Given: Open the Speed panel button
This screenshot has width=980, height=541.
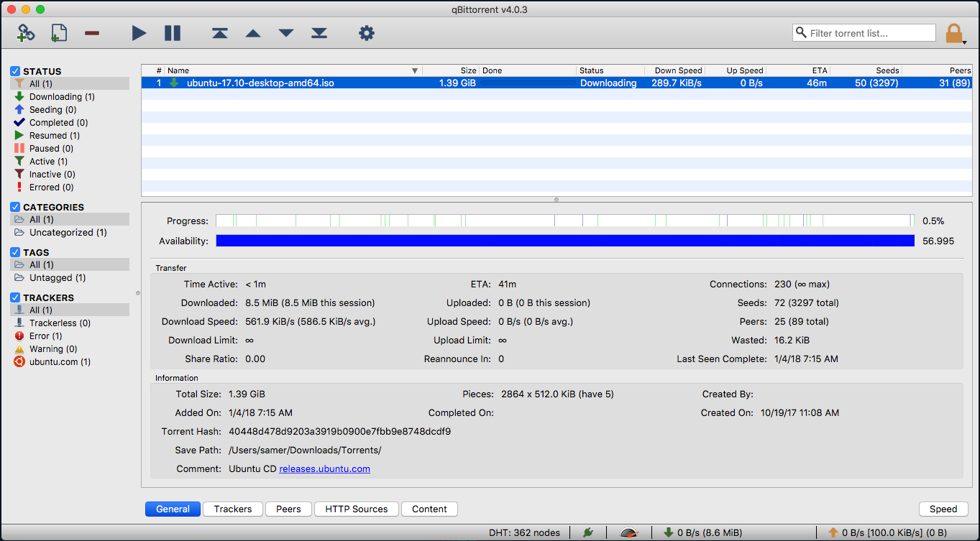Looking at the screenshot, I should coord(943,509).
